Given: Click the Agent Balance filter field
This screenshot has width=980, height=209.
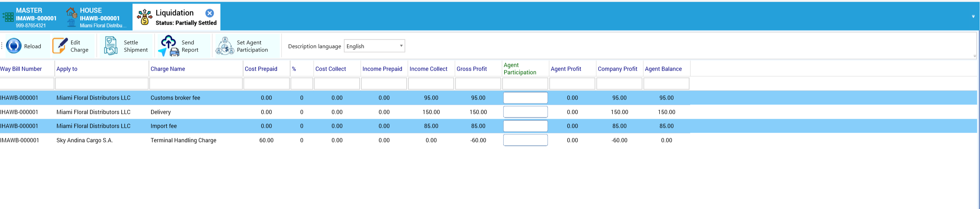Looking at the screenshot, I should point(666,84).
